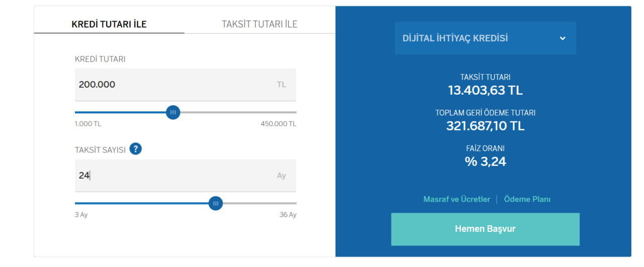The image size is (644, 267).
Task: Switch to the KREDİ TUTARI İLE tab
Action: click(109, 24)
